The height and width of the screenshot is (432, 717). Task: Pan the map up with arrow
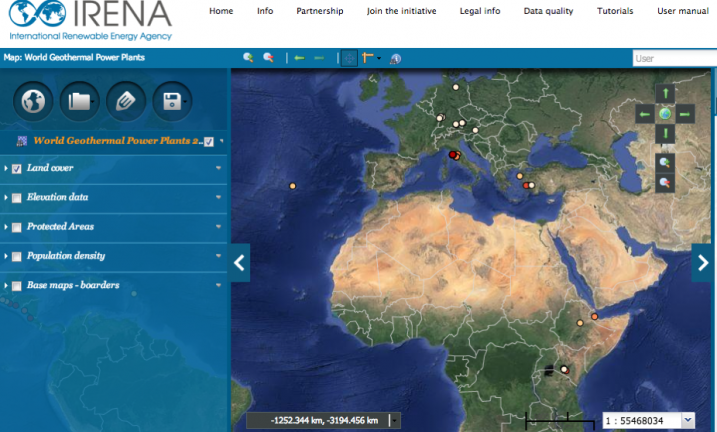tap(665, 94)
